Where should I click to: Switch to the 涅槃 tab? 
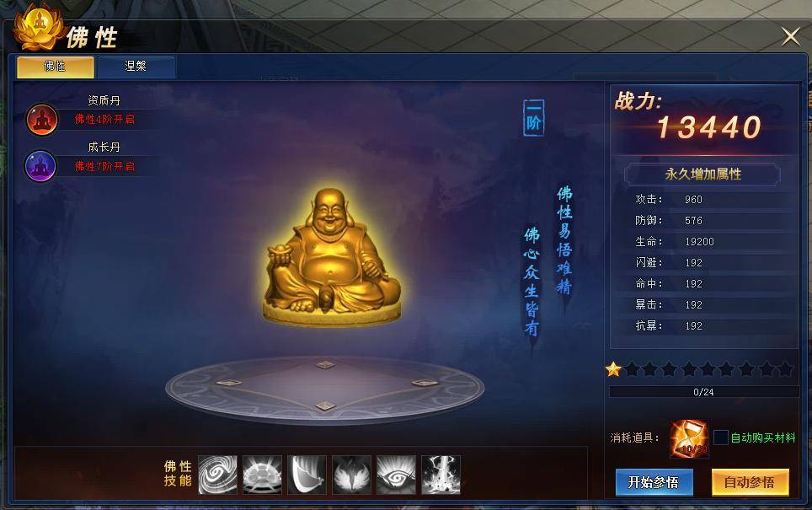136,67
